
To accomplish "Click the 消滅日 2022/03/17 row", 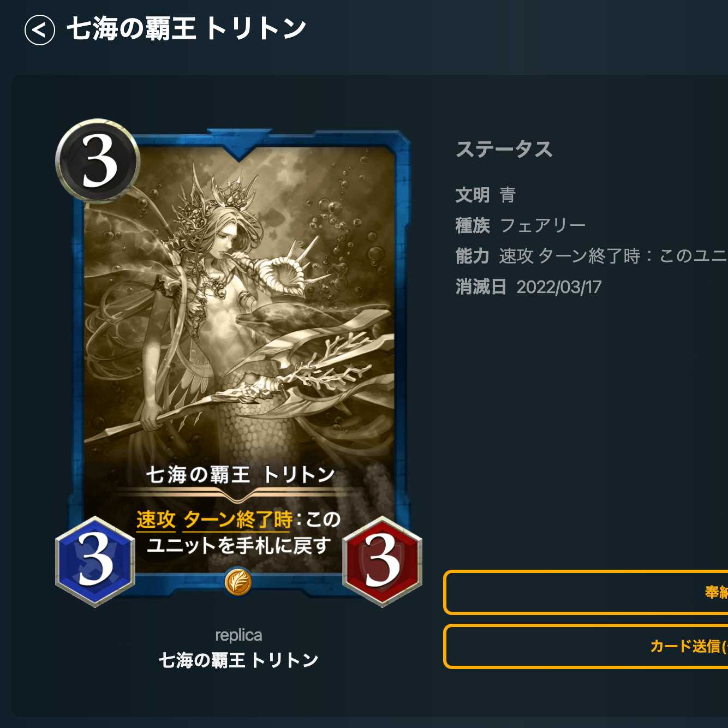I will coord(528,287).
